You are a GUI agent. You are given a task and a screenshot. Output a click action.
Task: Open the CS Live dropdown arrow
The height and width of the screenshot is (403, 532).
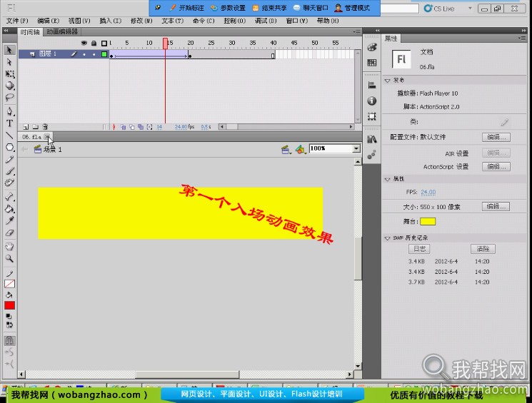[470, 9]
